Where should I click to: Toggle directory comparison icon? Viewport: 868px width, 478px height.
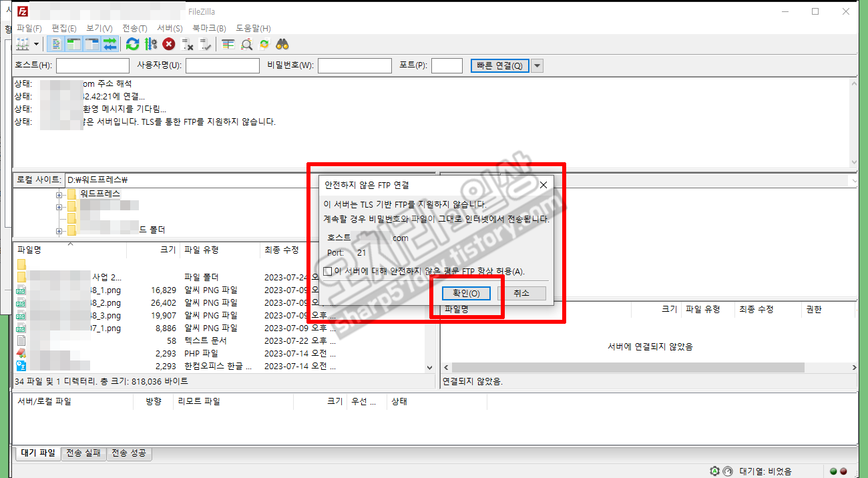(246, 44)
